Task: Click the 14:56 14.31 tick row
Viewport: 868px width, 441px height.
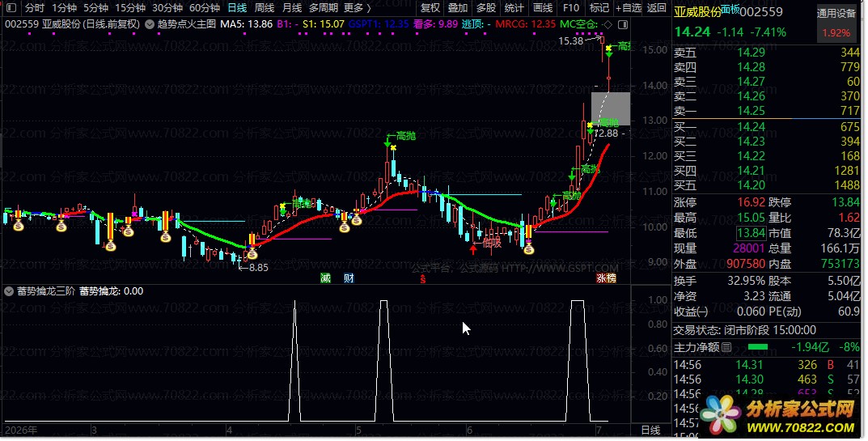Action: 767,365
